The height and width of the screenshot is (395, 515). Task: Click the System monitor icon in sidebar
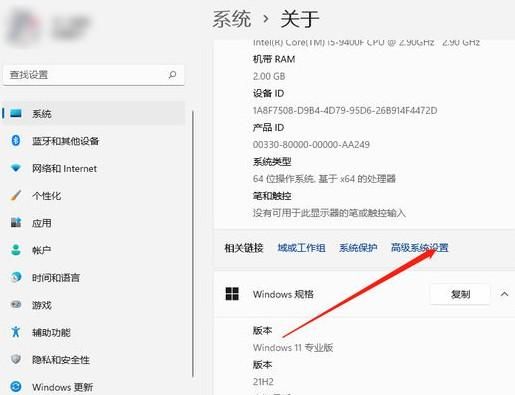click(x=16, y=113)
